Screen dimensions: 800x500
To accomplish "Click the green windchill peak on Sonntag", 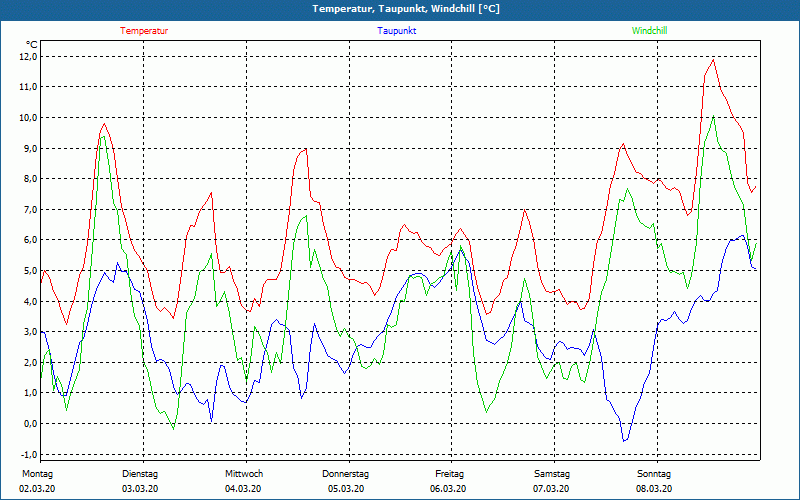I will [x=713, y=116].
